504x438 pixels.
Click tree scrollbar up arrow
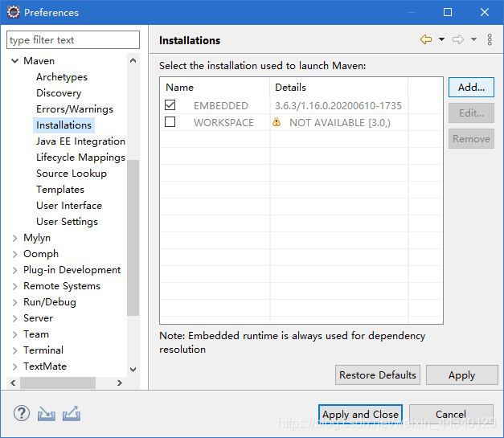[133, 60]
